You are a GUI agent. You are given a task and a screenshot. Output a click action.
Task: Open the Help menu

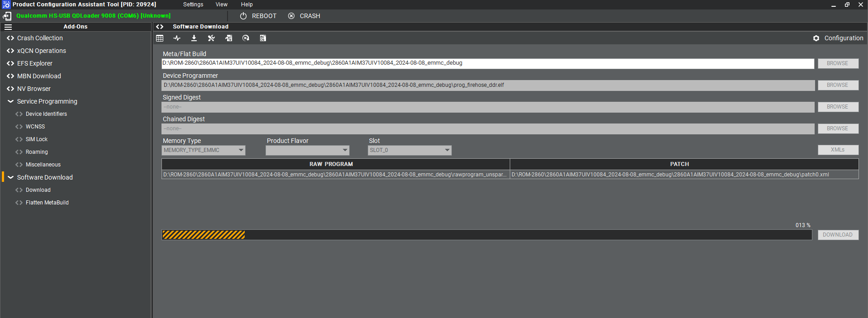(247, 5)
